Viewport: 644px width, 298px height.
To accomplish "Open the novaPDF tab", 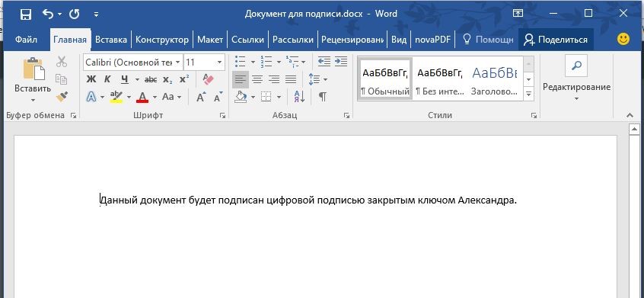I will (432, 40).
